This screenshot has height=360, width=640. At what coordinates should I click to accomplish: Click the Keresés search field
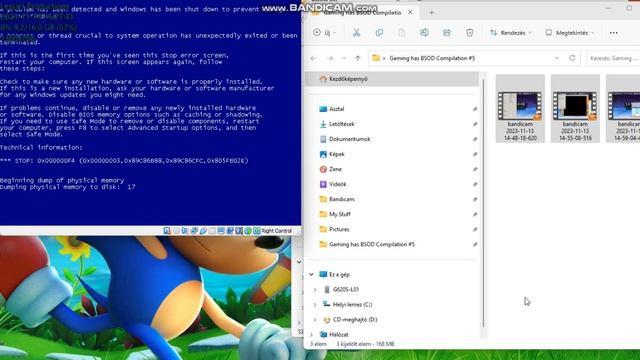click(x=613, y=58)
